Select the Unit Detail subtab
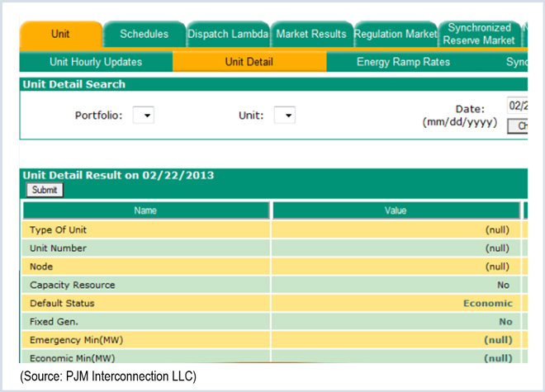The width and height of the screenshot is (545, 392). (249, 62)
